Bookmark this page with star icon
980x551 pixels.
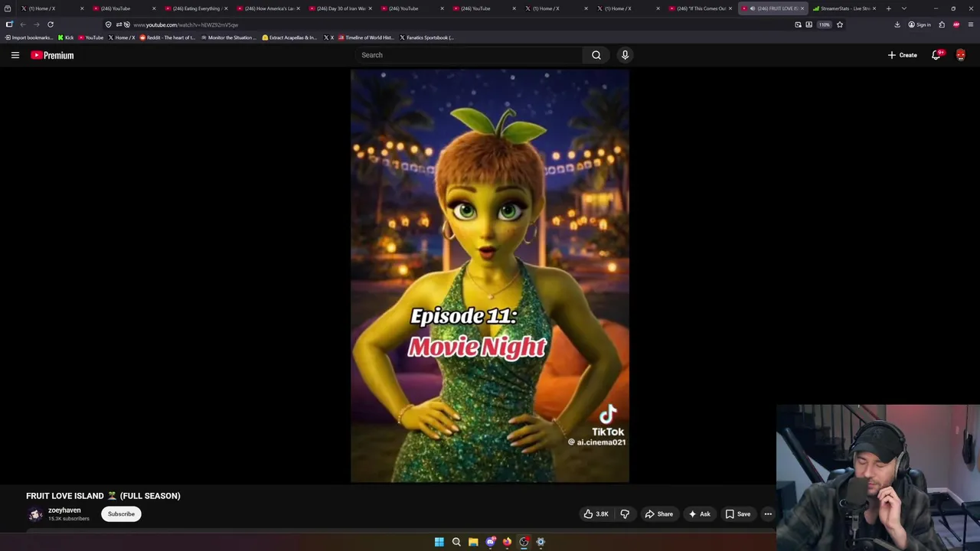840,24
